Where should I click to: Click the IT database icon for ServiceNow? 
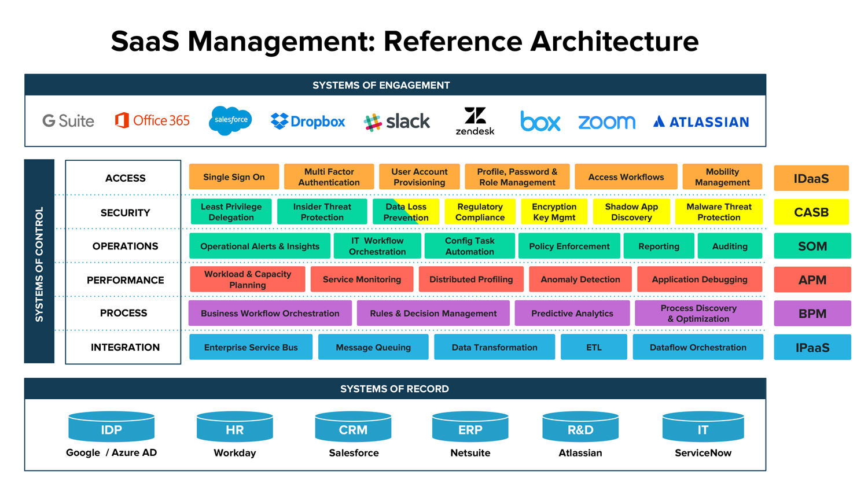(x=703, y=426)
